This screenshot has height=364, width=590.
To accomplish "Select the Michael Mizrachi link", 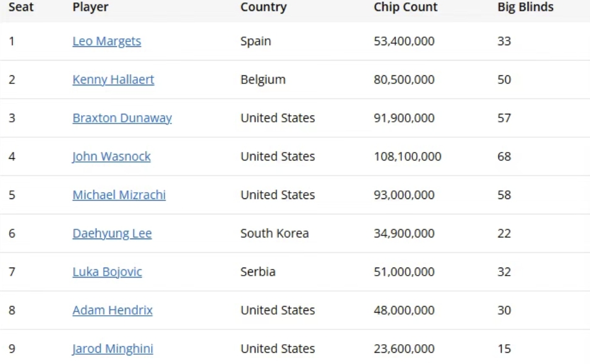I will click(119, 195).
